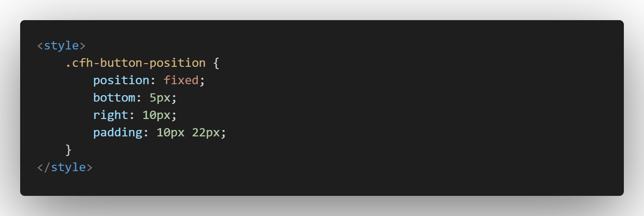The width and height of the screenshot is (644, 216).
Task: Place cursor on the position property
Action: [121, 81]
